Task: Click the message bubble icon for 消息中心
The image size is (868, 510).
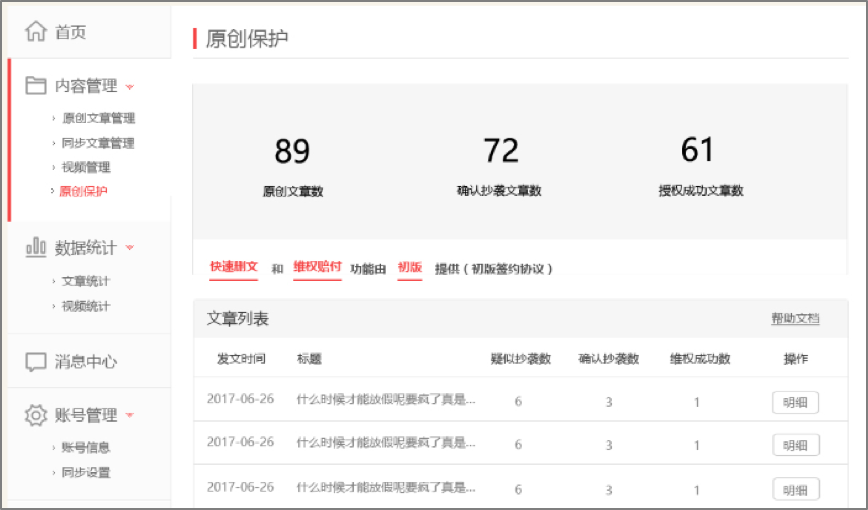Action: click(x=36, y=361)
